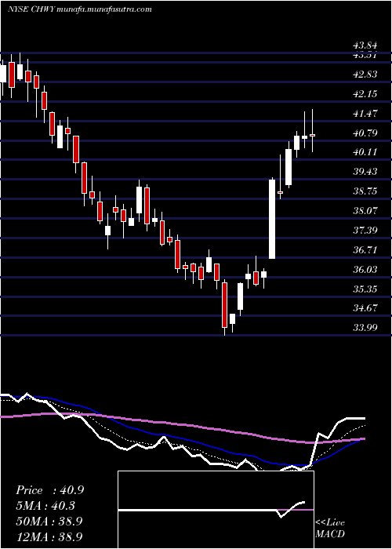
Task: Click the 41.47 price level label
Action: tap(365, 114)
